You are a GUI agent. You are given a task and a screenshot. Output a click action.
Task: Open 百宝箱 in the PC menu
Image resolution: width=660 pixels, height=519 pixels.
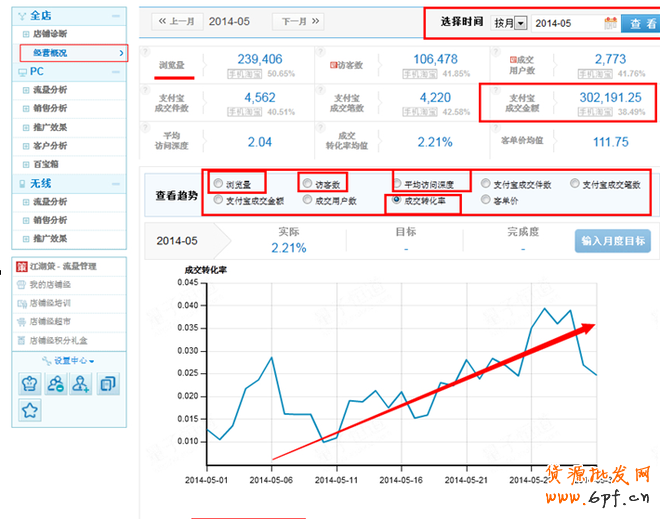(46, 165)
